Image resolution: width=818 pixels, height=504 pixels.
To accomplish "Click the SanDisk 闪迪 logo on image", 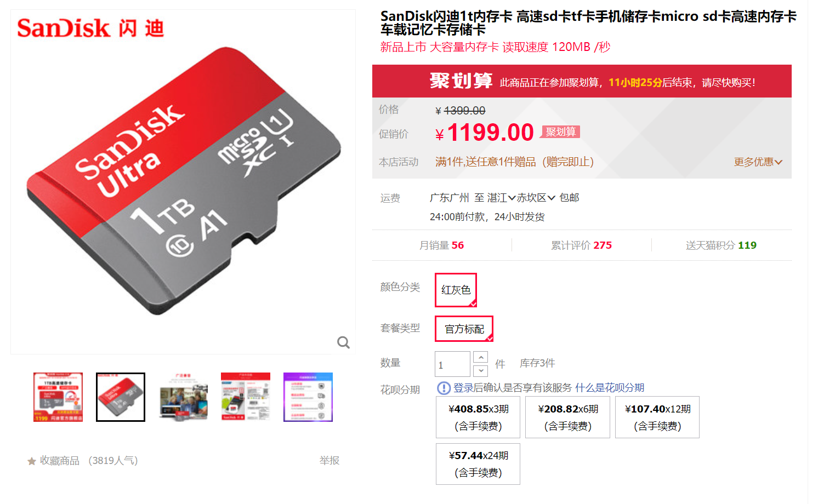I will coord(90,28).
